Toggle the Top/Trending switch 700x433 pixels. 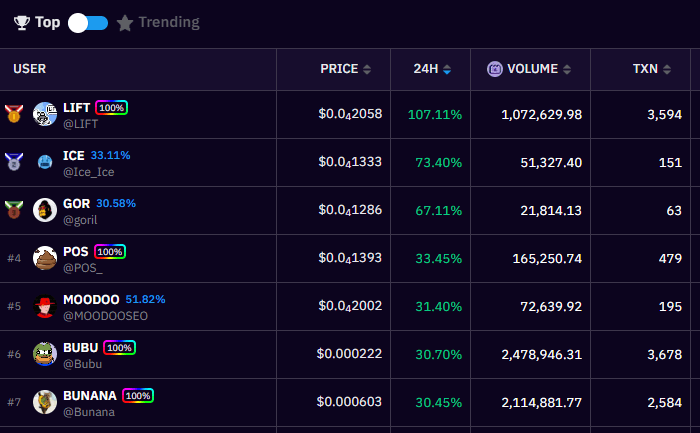tap(88, 22)
